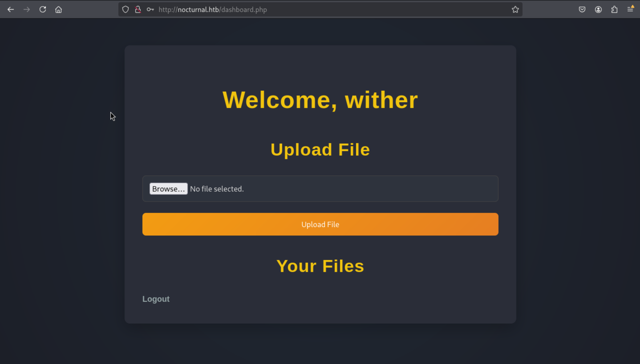Open the tracking protection shield panel

click(x=126, y=10)
